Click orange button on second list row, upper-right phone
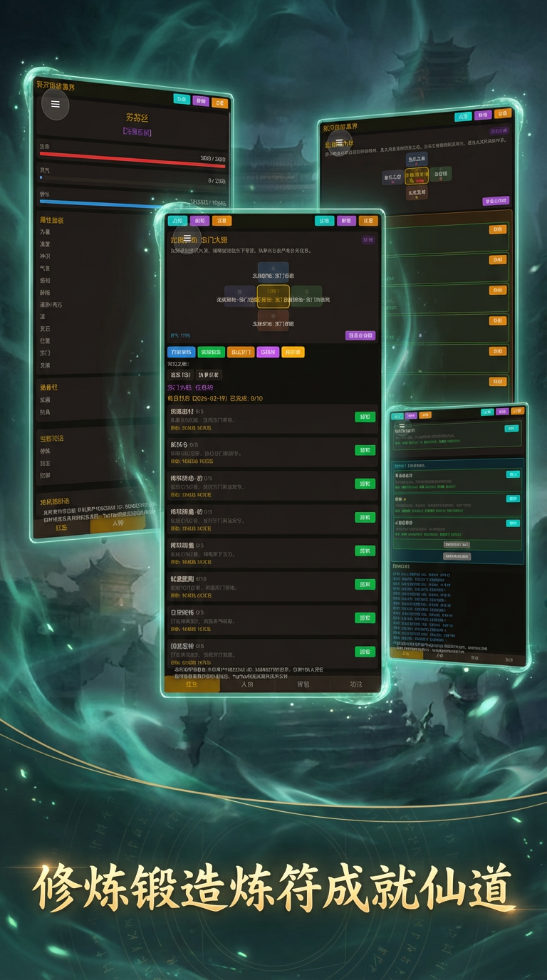The height and width of the screenshot is (980, 547). coord(498,260)
